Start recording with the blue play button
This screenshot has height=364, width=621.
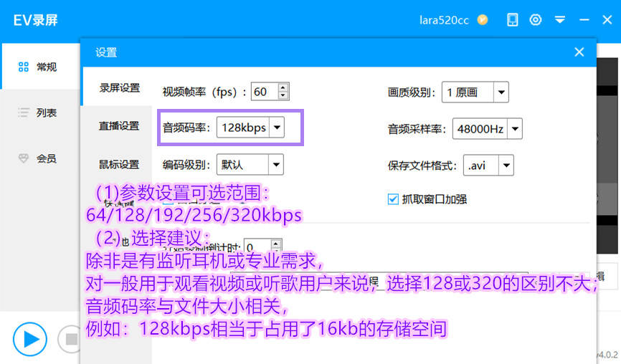[30, 339]
